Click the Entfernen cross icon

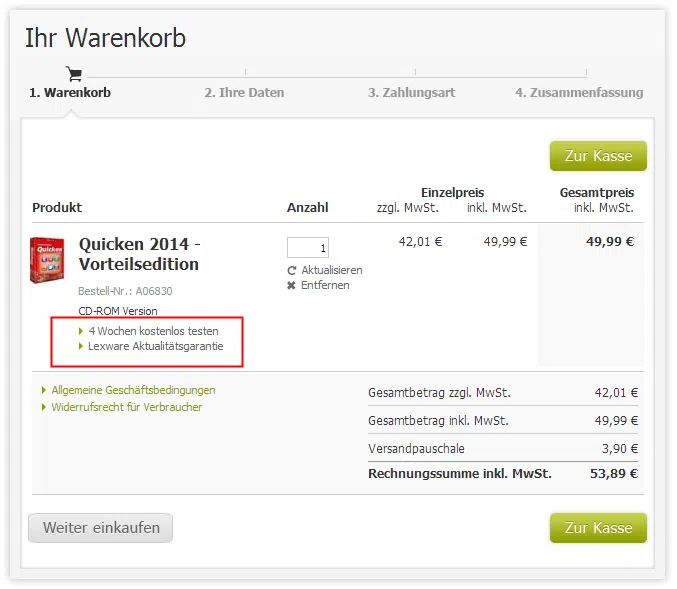point(291,285)
